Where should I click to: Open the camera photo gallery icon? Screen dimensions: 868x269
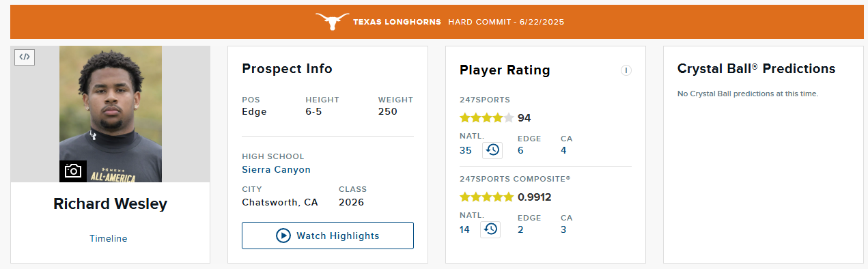tap(73, 171)
